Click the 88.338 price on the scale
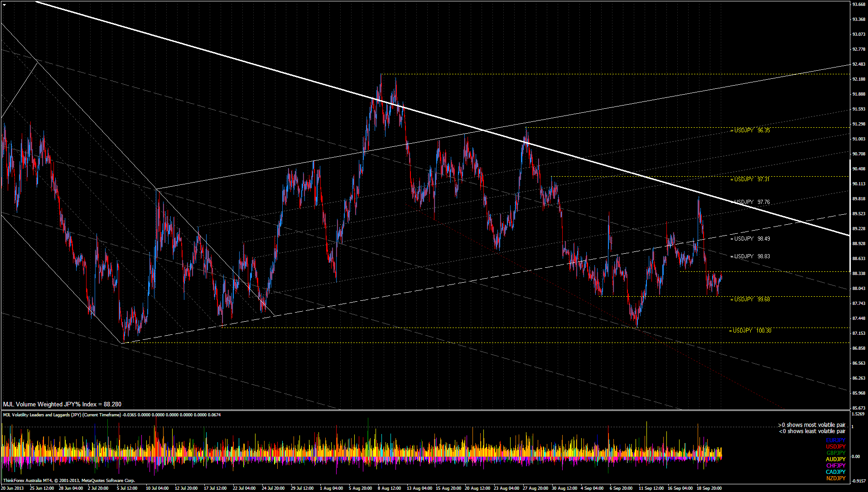This screenshot has width=868, height=492. click(x=859, y=274)
